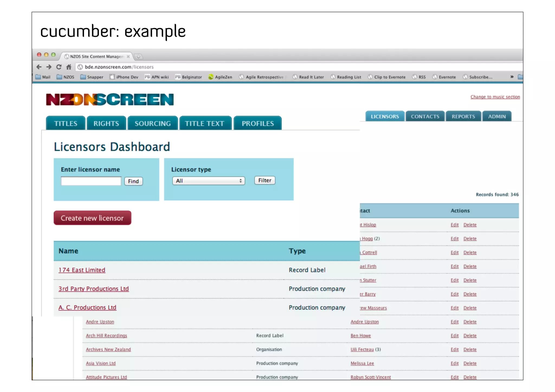Image resolution: width=555 pixels, height=392 pixels.
Task: Delete the Arch Hill Recordings licensor
Action: [x=470, y=336]
